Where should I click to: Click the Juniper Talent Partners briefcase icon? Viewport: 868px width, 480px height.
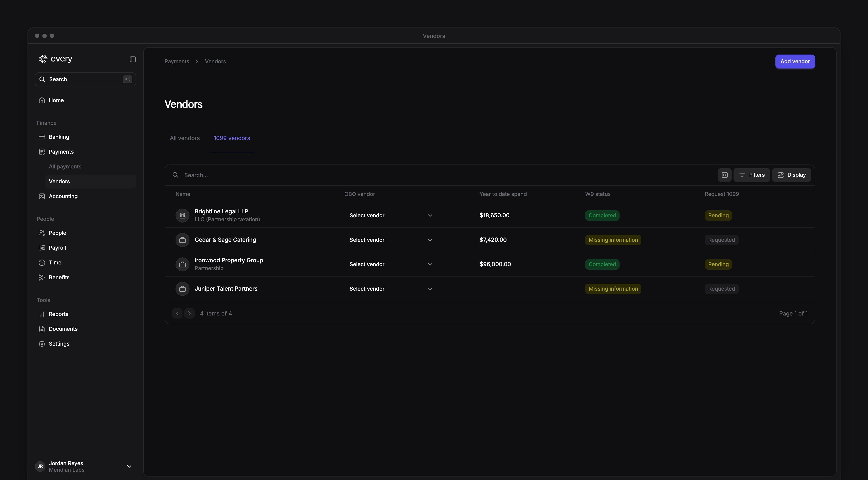pos(182,289)
